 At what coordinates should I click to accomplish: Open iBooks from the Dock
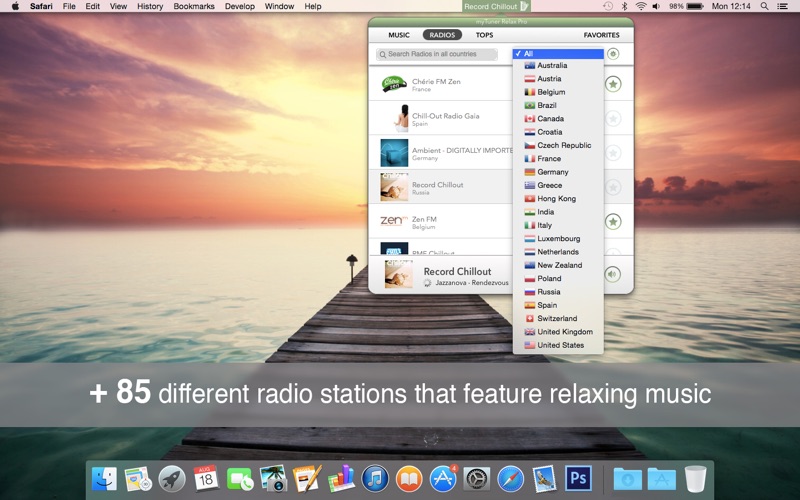coord(409,479)
